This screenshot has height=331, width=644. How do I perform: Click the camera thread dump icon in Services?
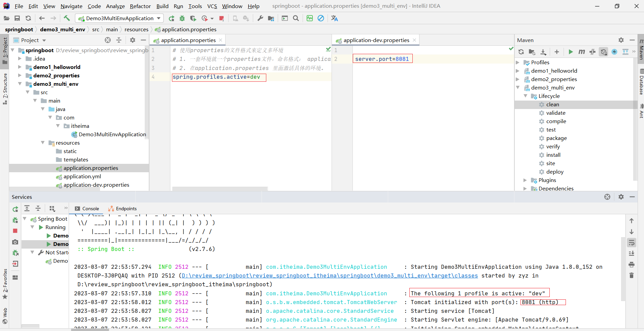tap(15, 242)
